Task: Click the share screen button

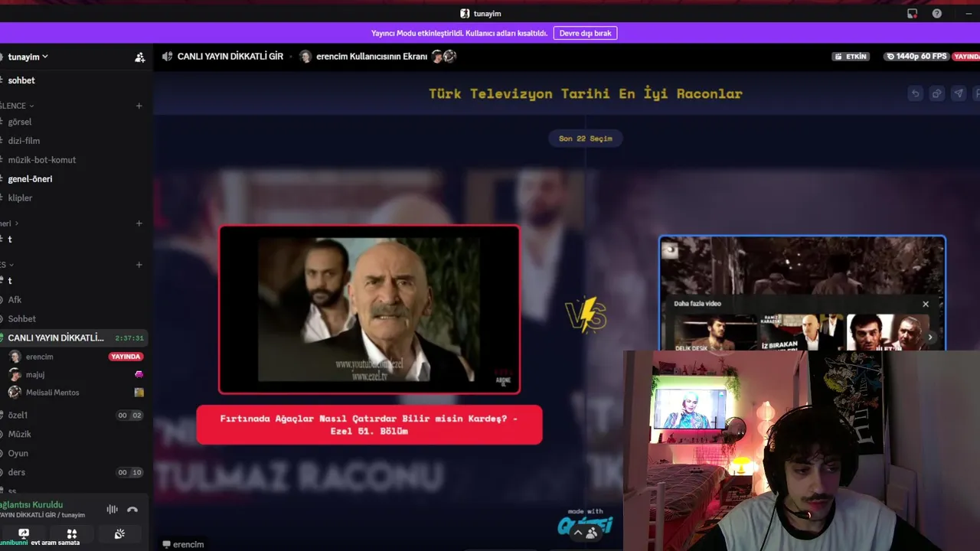Action: click(24, 534)
